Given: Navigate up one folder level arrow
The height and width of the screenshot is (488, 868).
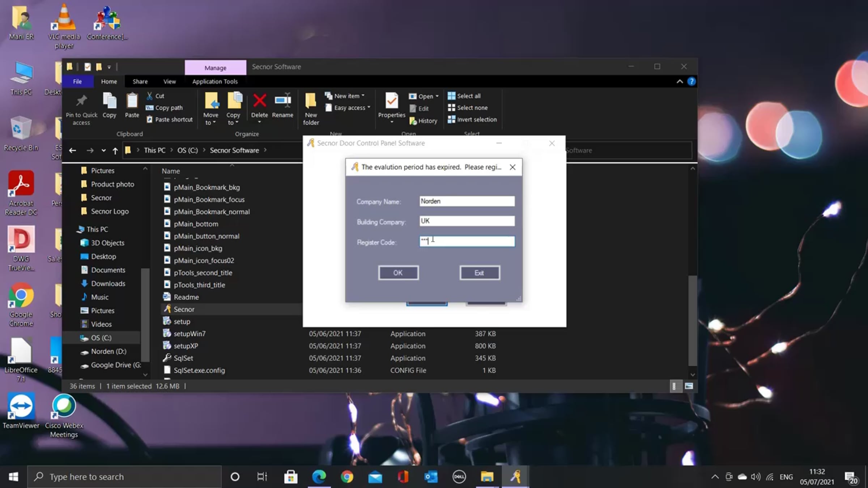Looking at the screenshot, I should point(115,150).
